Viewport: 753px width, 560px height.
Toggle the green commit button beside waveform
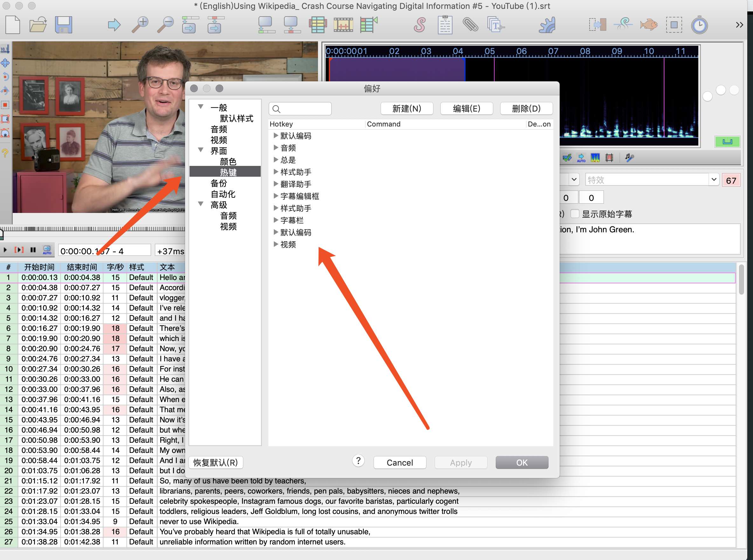coord(727,142)
